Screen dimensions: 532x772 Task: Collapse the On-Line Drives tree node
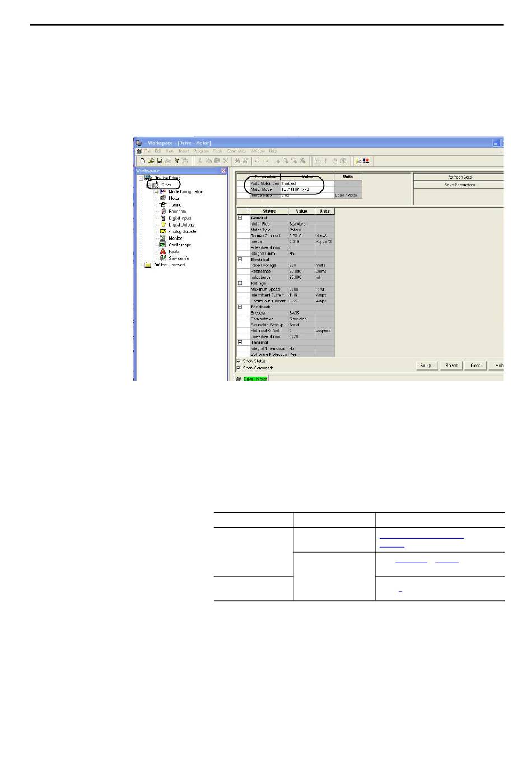[141, 178]
